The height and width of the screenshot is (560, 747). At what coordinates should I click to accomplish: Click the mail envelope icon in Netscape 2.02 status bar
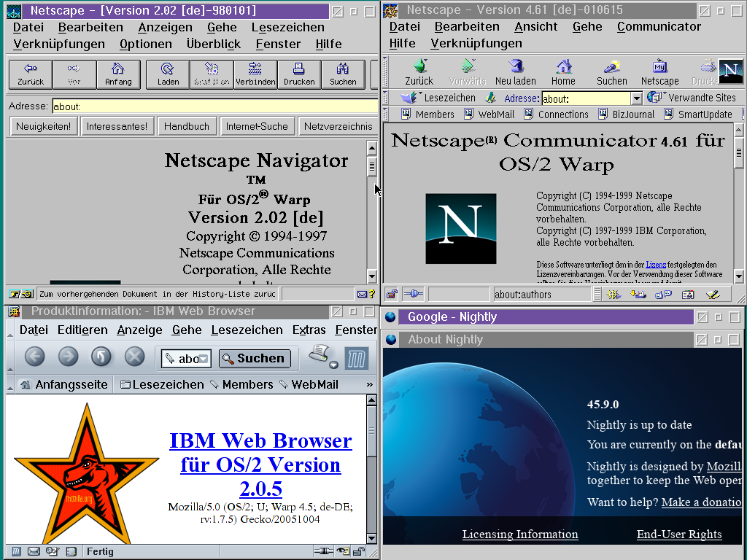tap(362, 295)
